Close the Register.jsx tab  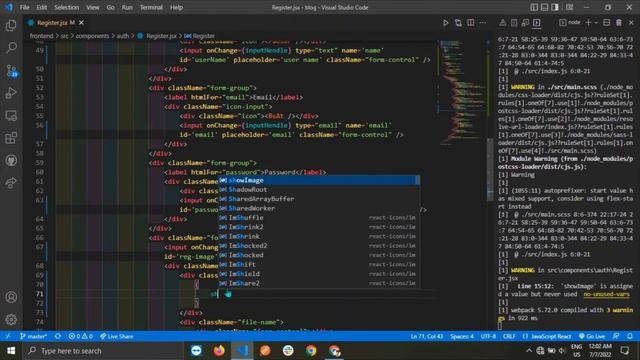(81, 23)
